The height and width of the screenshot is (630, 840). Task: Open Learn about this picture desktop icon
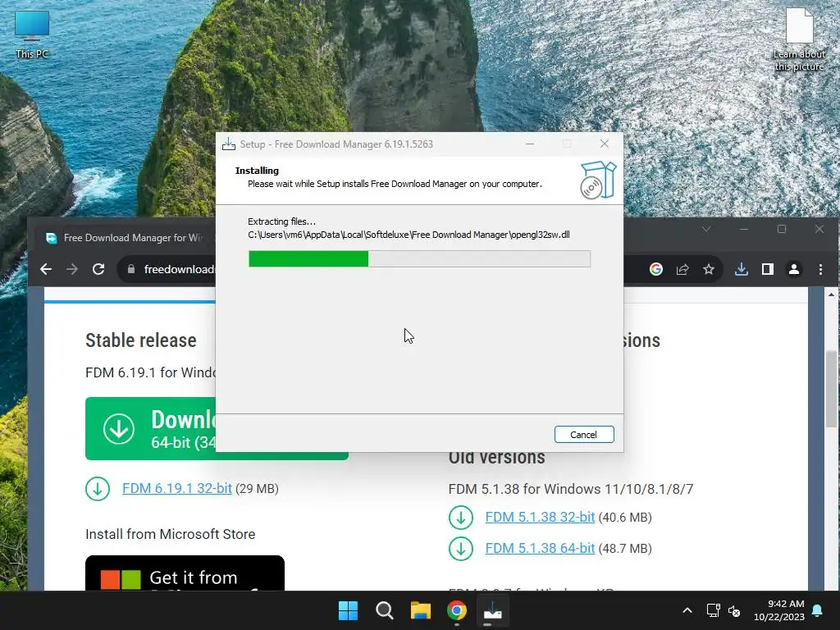[x=799, y=40]
